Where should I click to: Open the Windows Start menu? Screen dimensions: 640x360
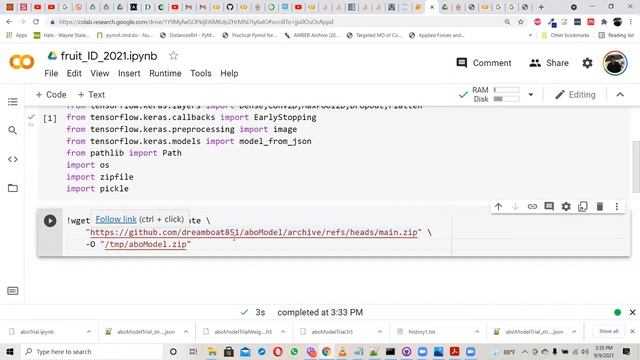pyautogui.click(x=10, y=351)
